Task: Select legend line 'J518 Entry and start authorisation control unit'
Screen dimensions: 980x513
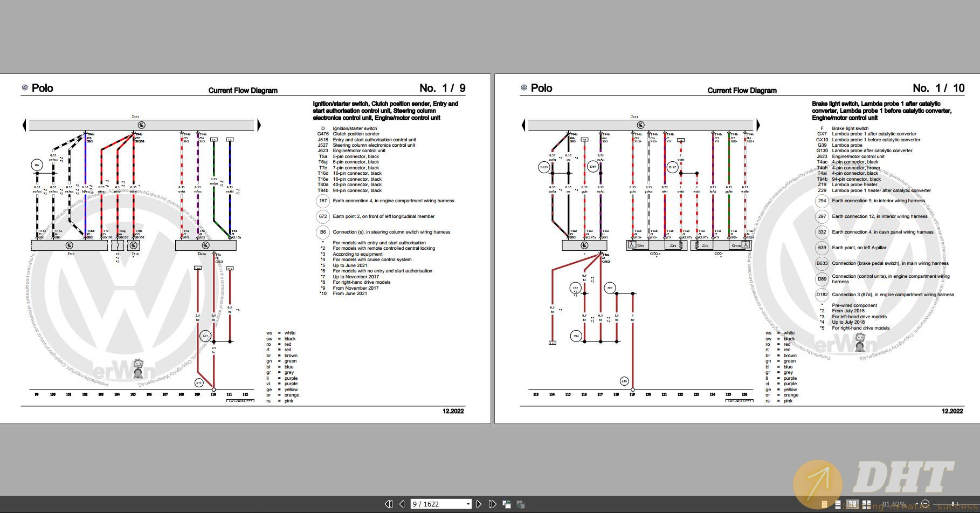Action: 367,140
